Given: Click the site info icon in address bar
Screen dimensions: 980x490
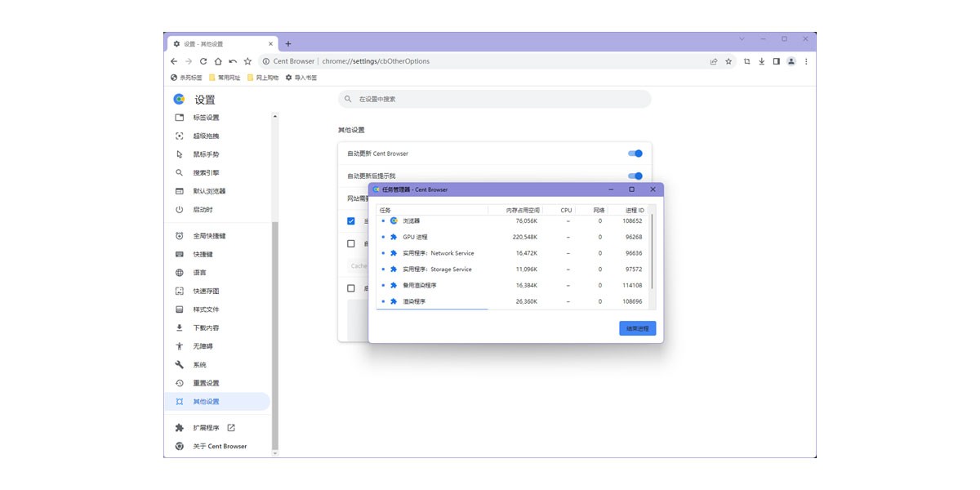Looking at the screenshot, I should (x=266, y=61).
